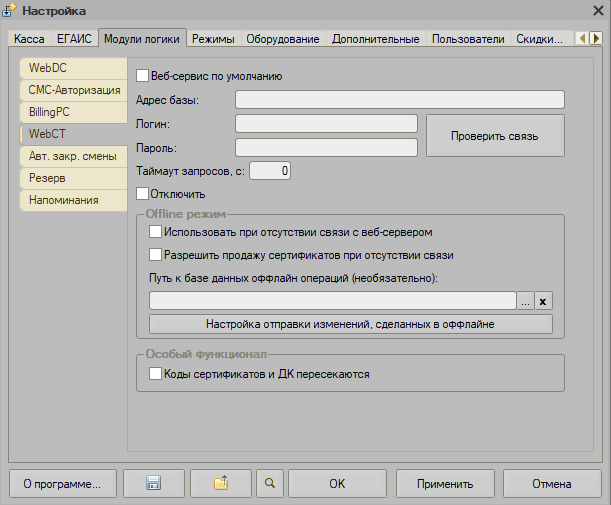
Task: Click the save settings floppy disk icon
Action: pyautogui.click(x=153, y=484)
